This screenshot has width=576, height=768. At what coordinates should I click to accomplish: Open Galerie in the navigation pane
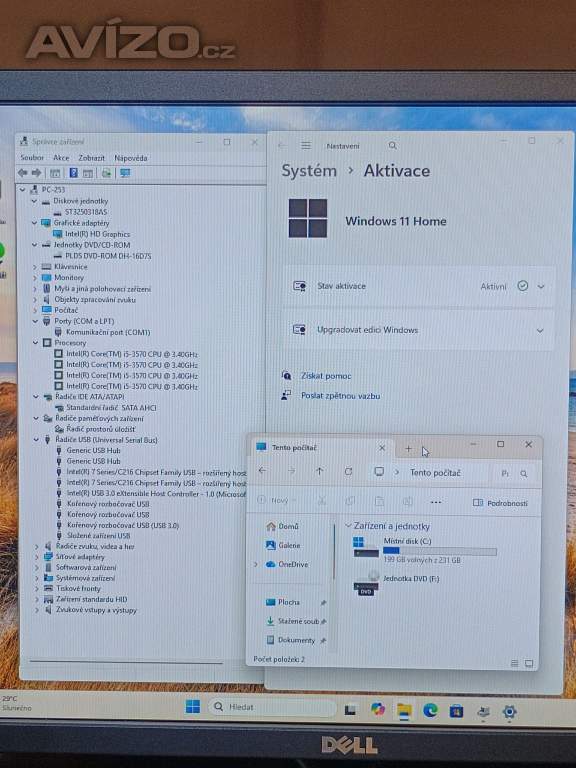click(283, 545)
